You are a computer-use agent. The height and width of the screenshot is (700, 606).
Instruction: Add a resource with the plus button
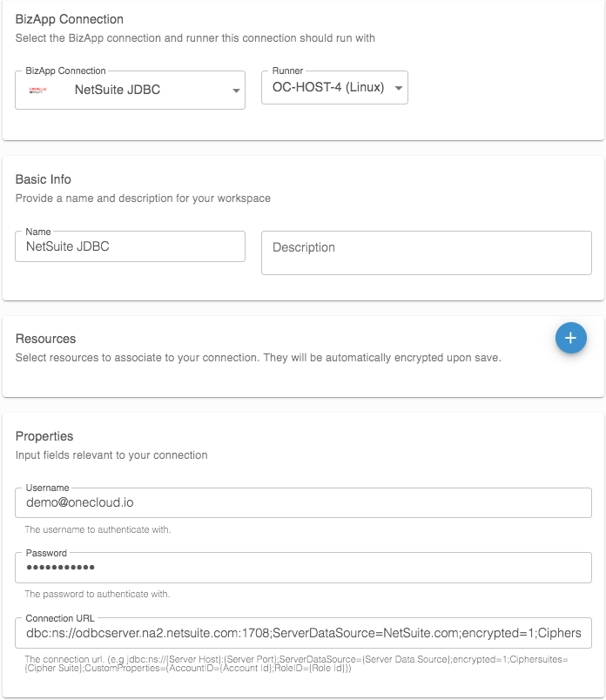pyautogui.click(x=570, y=338)
